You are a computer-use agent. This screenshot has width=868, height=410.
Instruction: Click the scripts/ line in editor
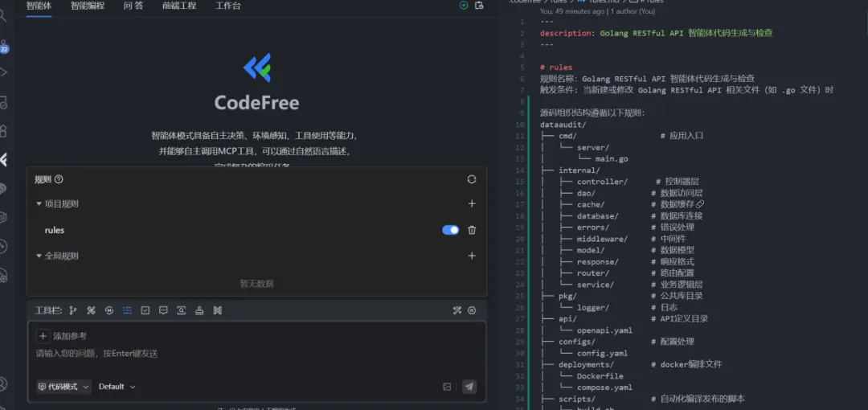[577, 399]
